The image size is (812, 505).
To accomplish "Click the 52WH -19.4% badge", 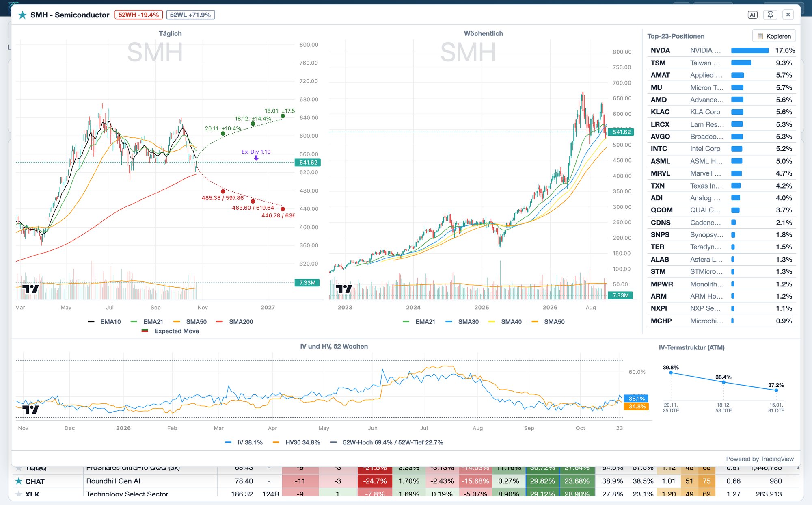I will [x=138, y=15].
